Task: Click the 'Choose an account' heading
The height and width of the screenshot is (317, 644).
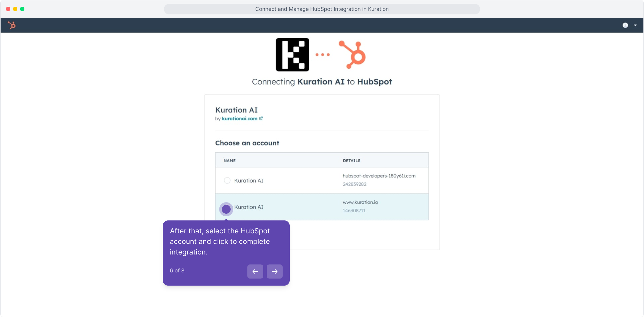Action: (247, 143)
